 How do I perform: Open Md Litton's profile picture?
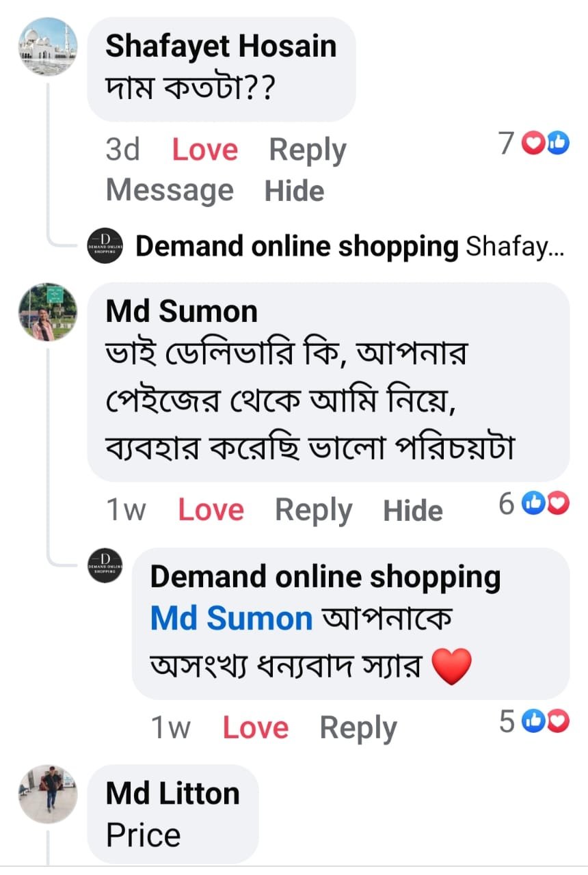[47, 794]
